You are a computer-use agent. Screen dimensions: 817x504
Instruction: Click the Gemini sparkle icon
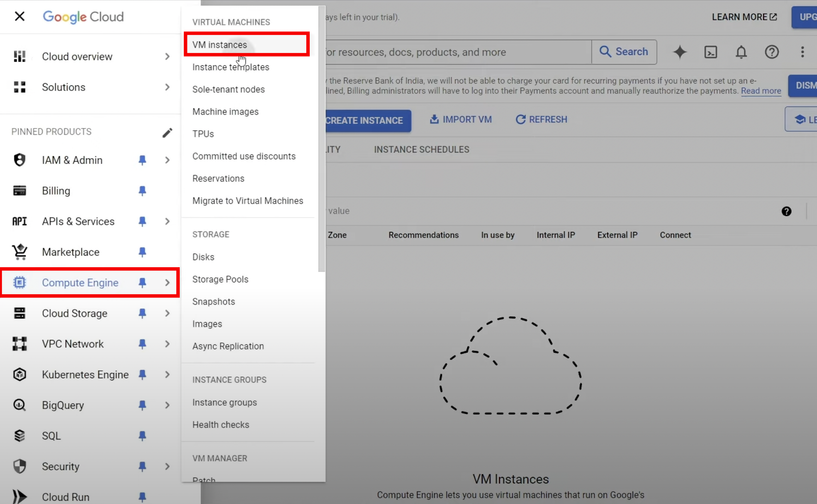pos(680,52)
